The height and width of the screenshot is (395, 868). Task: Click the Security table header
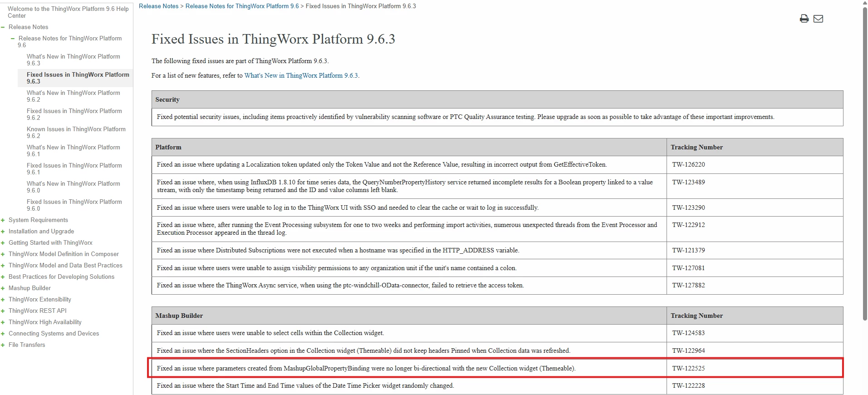coord(497,99)
